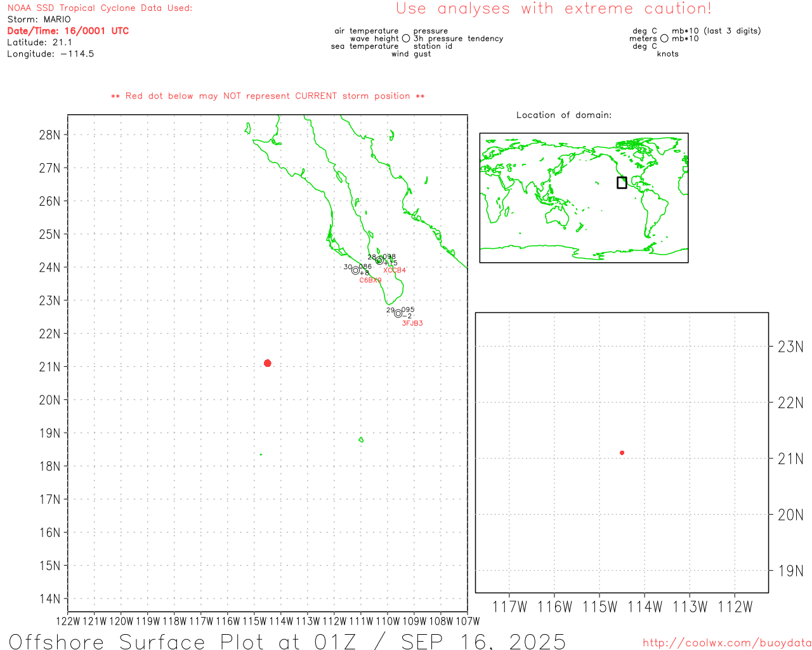This screenshot has height=650, width=812.
Task: Click the '19N' label on inset map axis
Action: pyautogui.click(x=790, y=571)
